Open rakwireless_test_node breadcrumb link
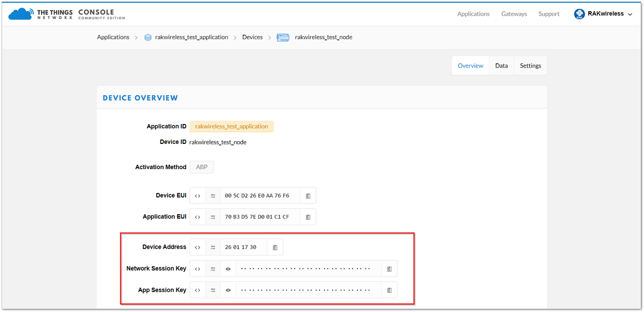This screenshot has width=644, height=312. pos(324,37)
